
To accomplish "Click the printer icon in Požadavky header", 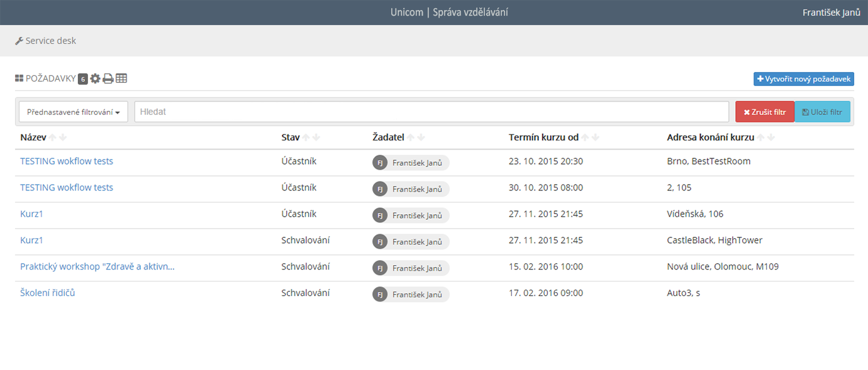I will point(108,79).
